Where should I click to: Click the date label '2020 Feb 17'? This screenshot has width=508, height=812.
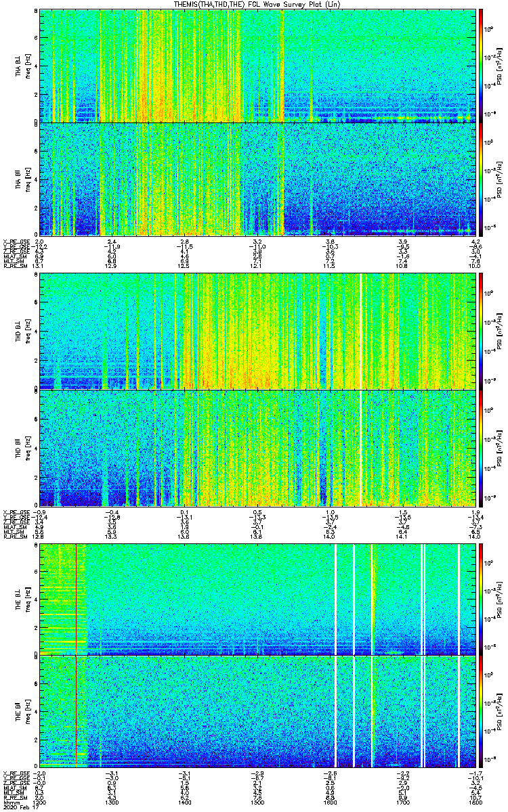pyautogui.click(x=21, y=807)
